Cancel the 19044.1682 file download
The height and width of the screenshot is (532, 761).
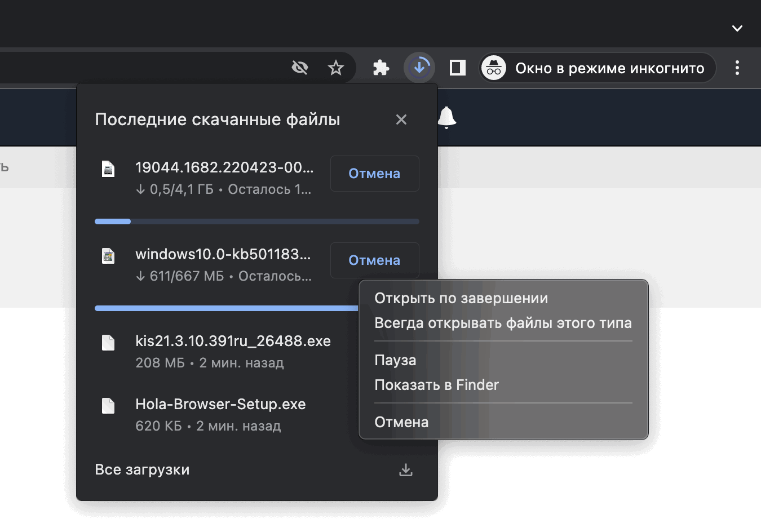pyautogui.click(x=374, y=174)
